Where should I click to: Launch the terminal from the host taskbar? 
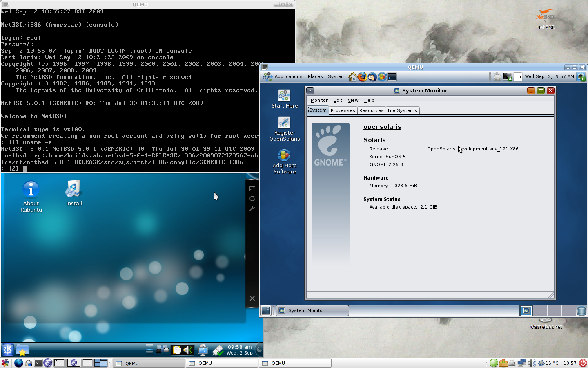[x=38, y=363]
